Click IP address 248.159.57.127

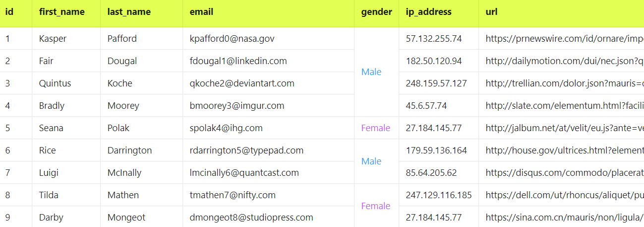pyautogui.click(x=439, y=83)
